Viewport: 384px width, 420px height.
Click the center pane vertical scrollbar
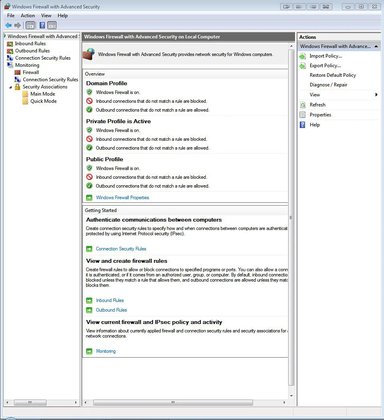[291, 218]
